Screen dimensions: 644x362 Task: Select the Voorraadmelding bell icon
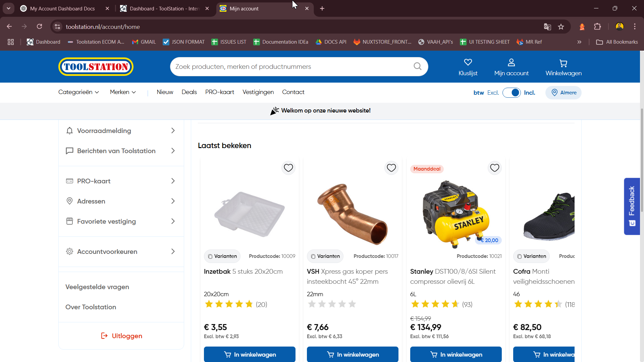pos(69,131)
